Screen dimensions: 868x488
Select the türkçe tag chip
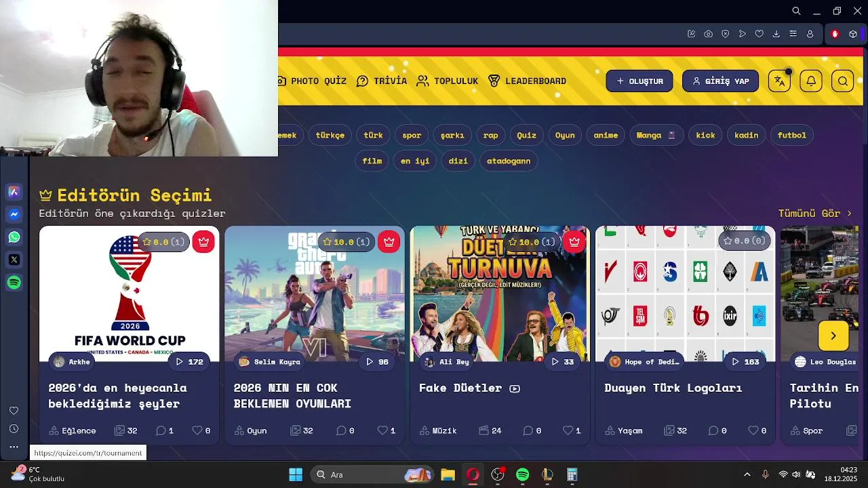(x=330, y=136)
